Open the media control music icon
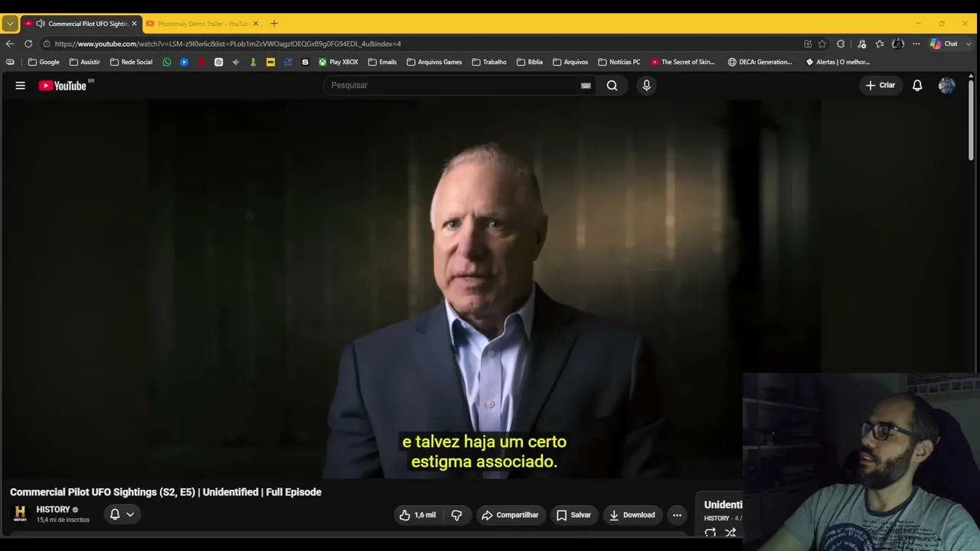Viewport: 980px width, 551px height. 861,44
